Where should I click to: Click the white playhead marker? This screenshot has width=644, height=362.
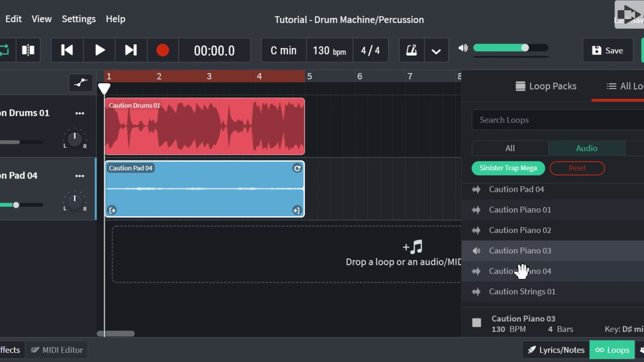104,89
